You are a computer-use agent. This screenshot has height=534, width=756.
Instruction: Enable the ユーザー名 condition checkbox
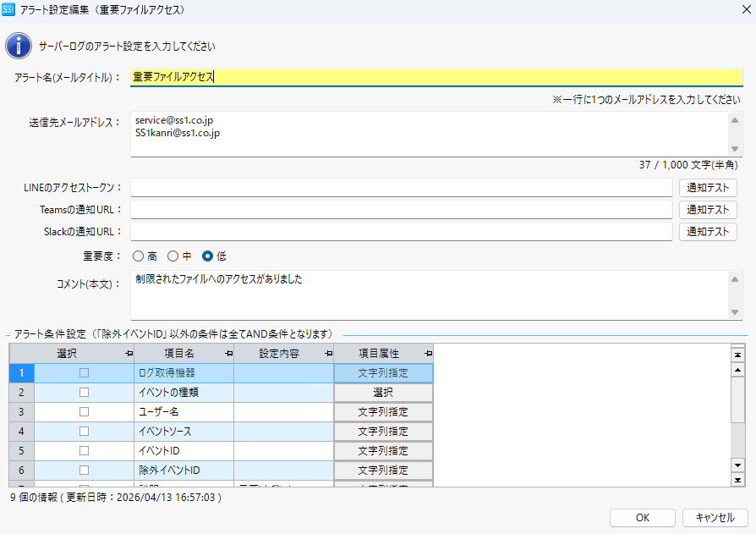pyautogui.click(x=84, y=412)
